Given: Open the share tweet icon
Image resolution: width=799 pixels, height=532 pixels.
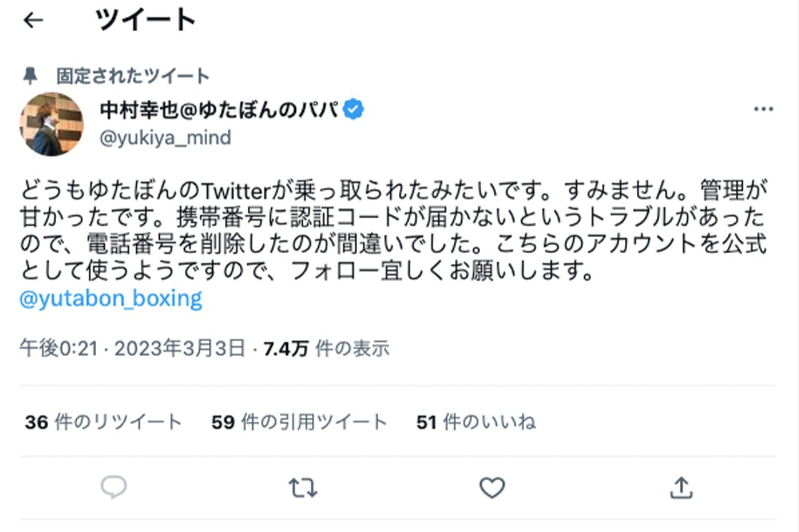Looking at the screenshot, I should 682,488.
